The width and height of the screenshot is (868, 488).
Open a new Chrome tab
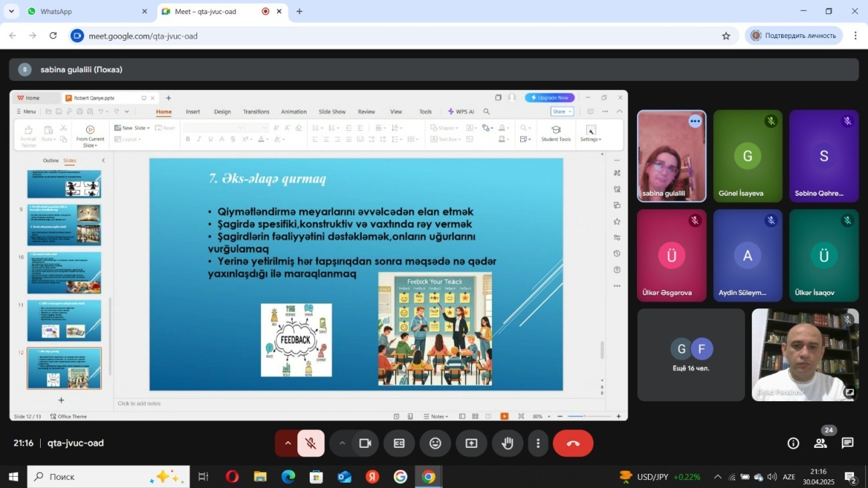[299, 11]
